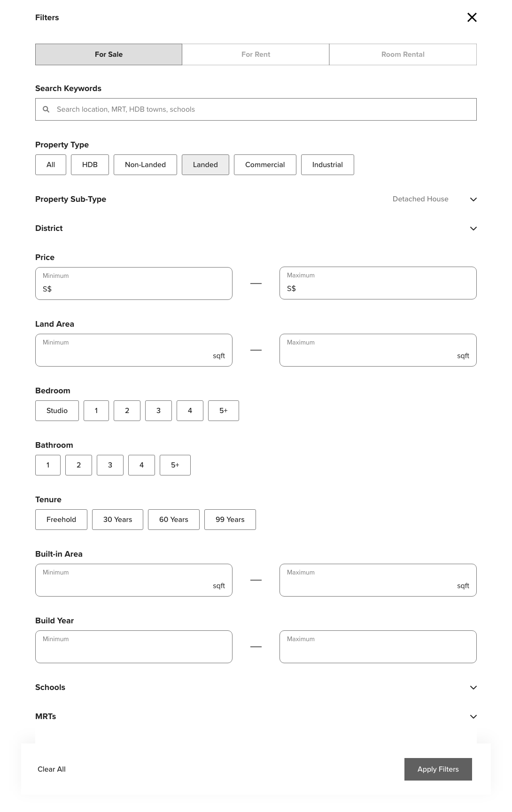Click the Land Area minimum field
The width and height of the screenshot is (512, 812).
click(x=134, y=350)
